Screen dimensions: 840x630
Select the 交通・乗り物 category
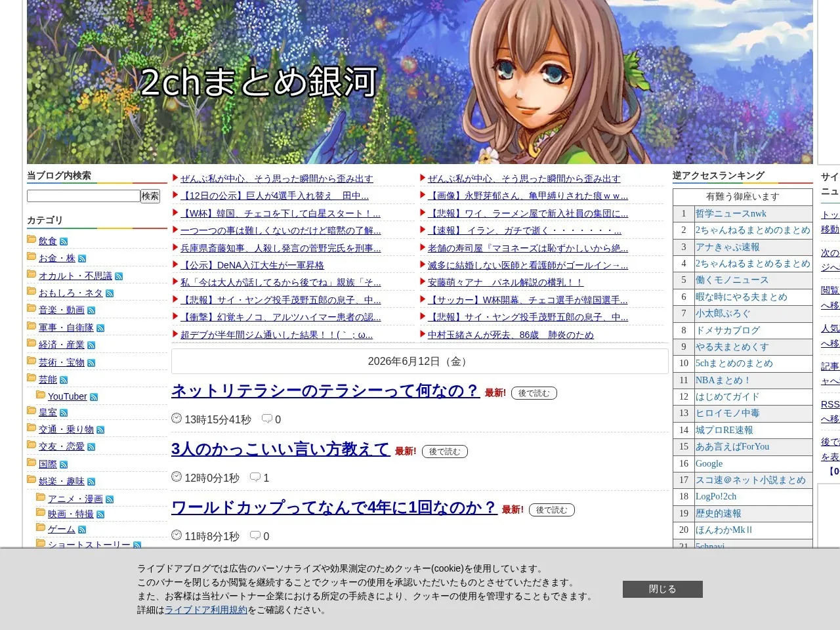(66, 429)
